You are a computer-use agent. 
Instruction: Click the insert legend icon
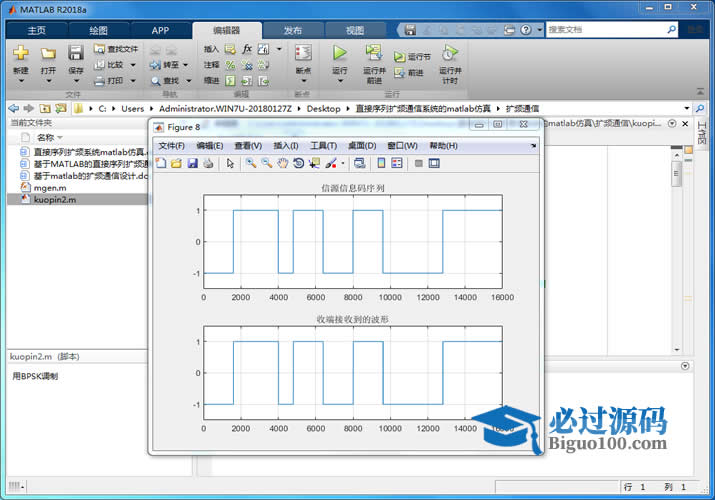point(397,163)
